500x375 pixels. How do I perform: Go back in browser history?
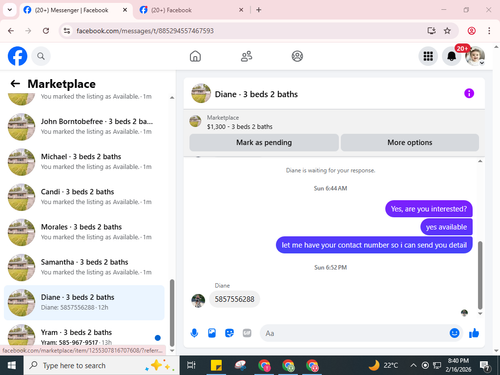11,31
